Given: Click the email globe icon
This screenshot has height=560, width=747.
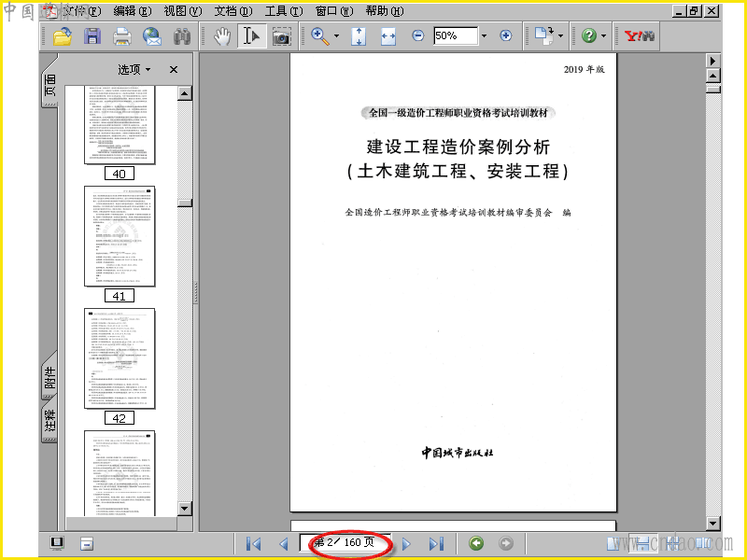Looking at the screenshot, I should [x=152, y=36].
